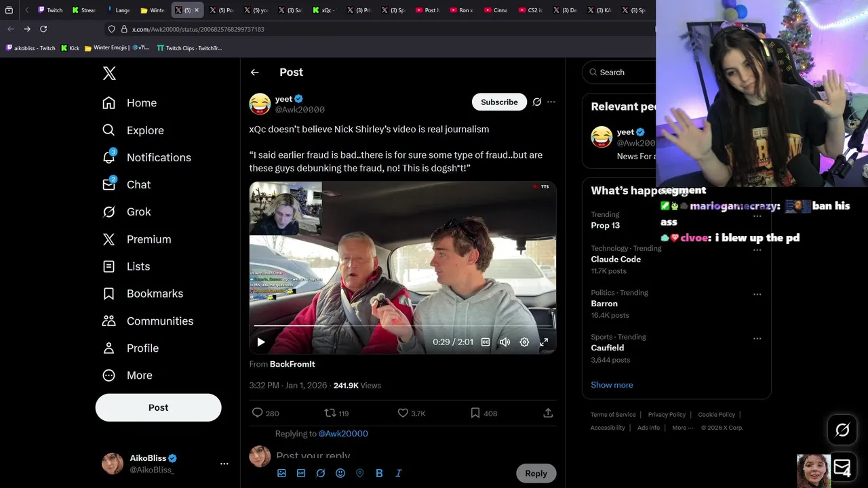Viewport: 868px width, 488px height.
Task: Close the active X browser tab
Action: click(197, 10)
